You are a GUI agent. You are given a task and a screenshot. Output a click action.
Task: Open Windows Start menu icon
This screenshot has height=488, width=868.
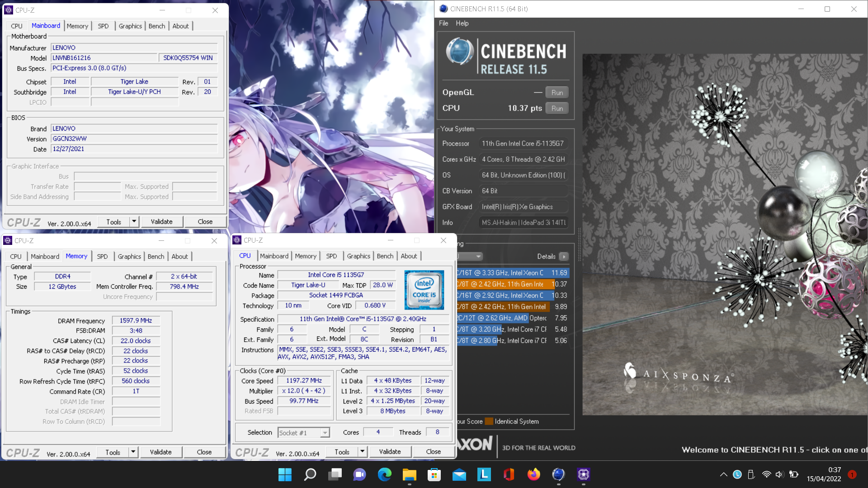(x=285, y=474)
